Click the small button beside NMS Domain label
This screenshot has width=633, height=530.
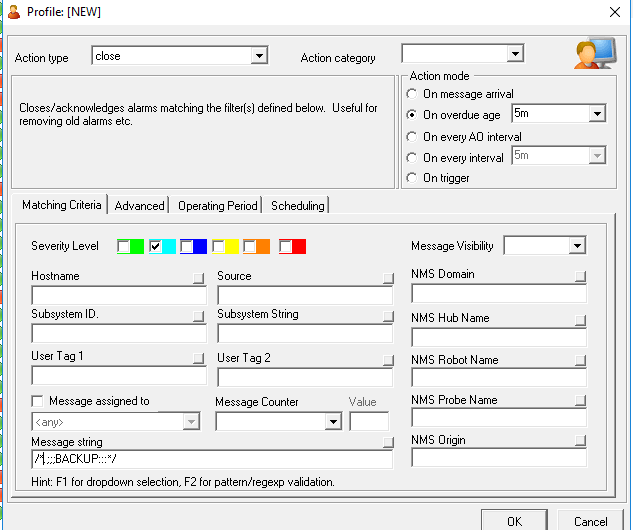(580, 277)
